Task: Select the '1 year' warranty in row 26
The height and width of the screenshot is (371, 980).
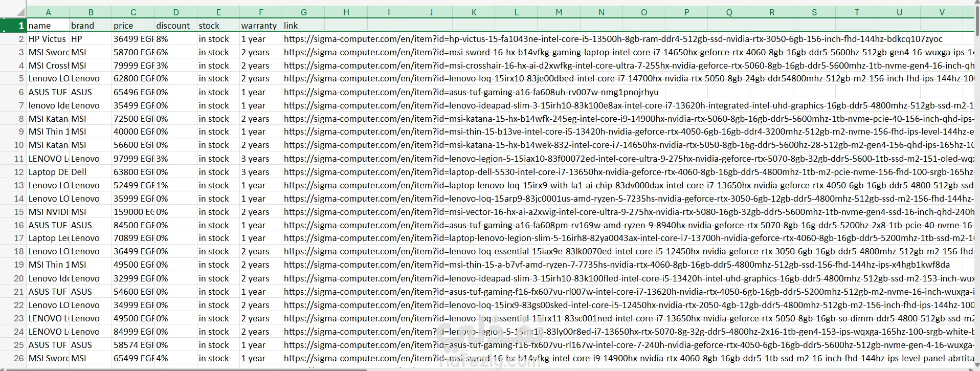Action: tap(261, 358)
